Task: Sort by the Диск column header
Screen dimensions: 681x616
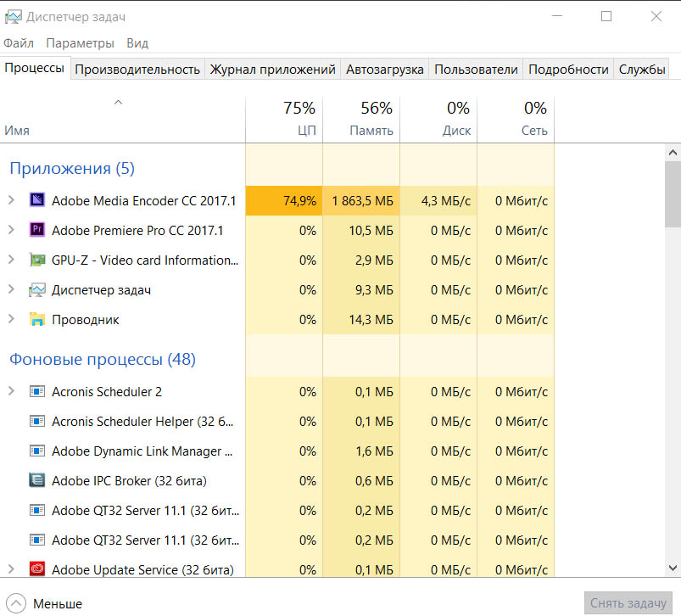Action: tap(438, 119)
